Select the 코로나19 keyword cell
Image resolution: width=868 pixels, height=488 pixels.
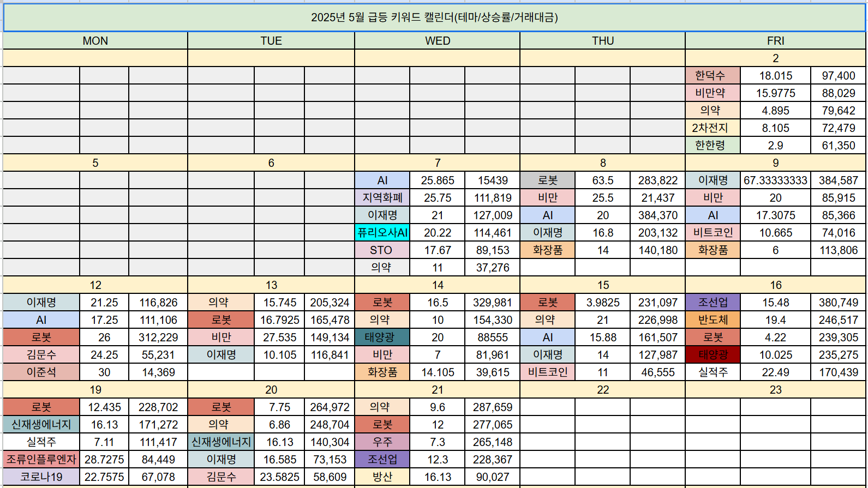41,477
